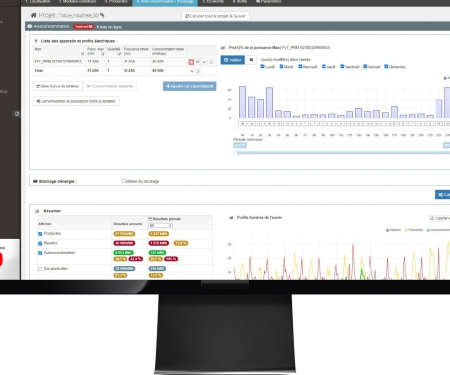
Task: Click the Aide en ligne link
Action: click(x=109, y=27)
